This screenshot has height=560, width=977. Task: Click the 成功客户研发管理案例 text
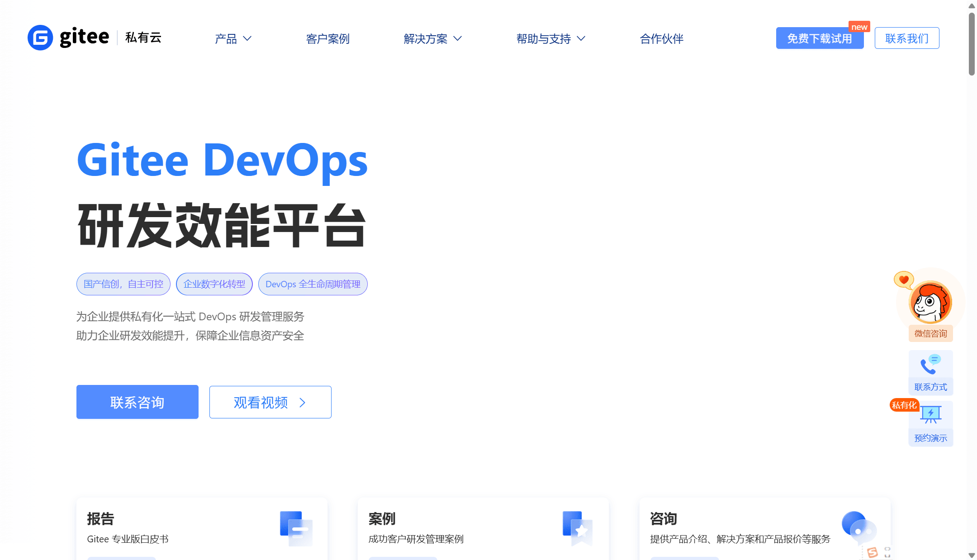(x=416, y=539)
